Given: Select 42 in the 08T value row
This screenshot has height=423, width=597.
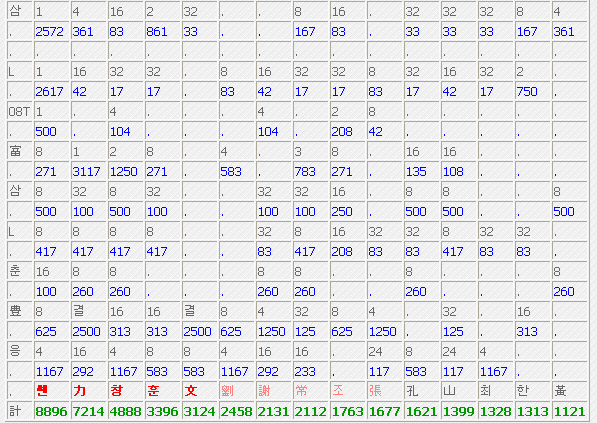Looking at the screenshot, I should point(375,132).
